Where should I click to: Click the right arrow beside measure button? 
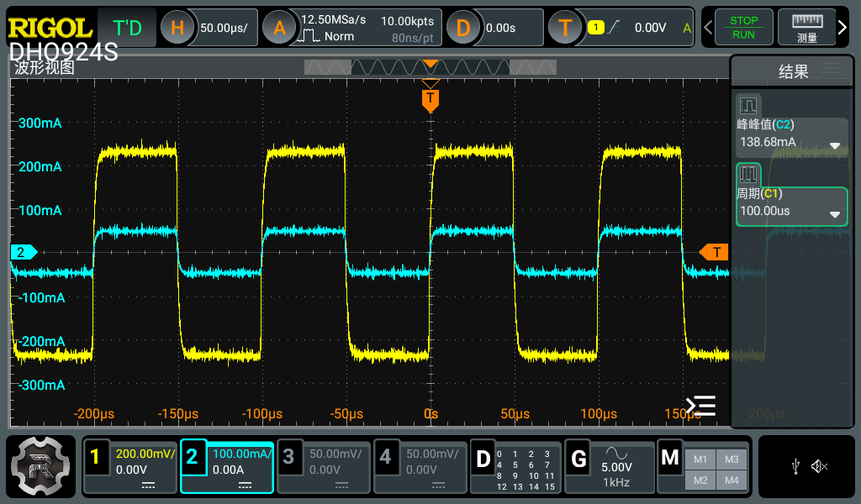[843, 27]
